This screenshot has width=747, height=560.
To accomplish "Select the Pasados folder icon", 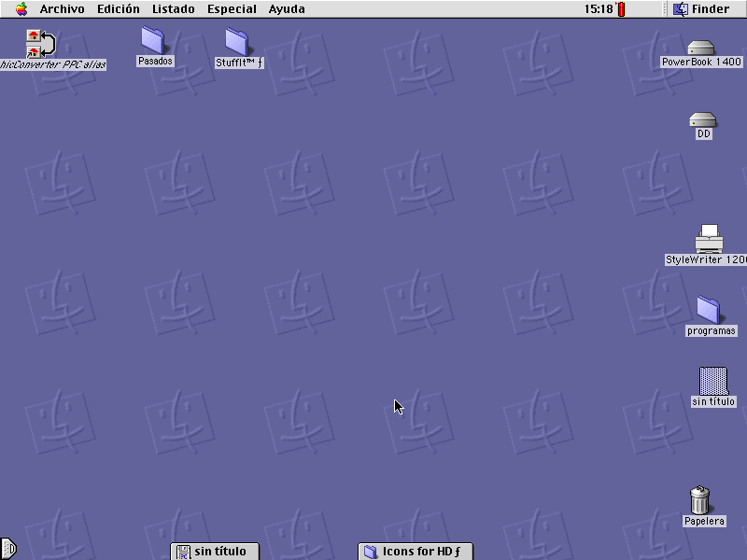I will pos(153,40).
